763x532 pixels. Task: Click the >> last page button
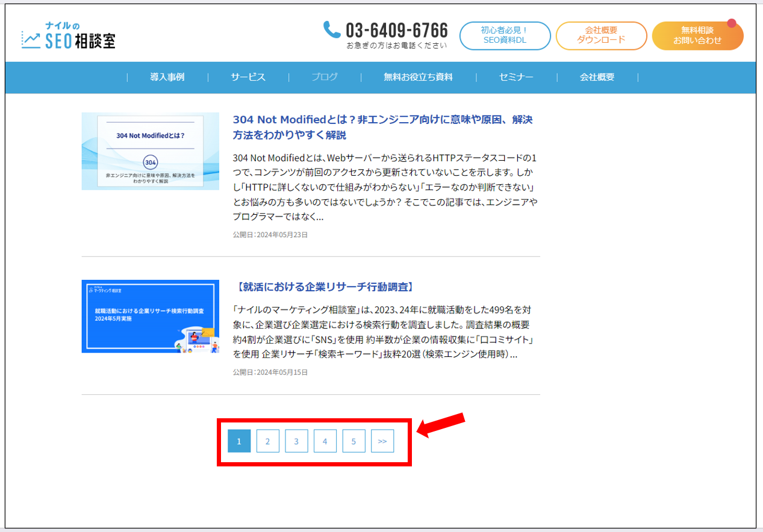pyautogui.click(x=382, y=441)
